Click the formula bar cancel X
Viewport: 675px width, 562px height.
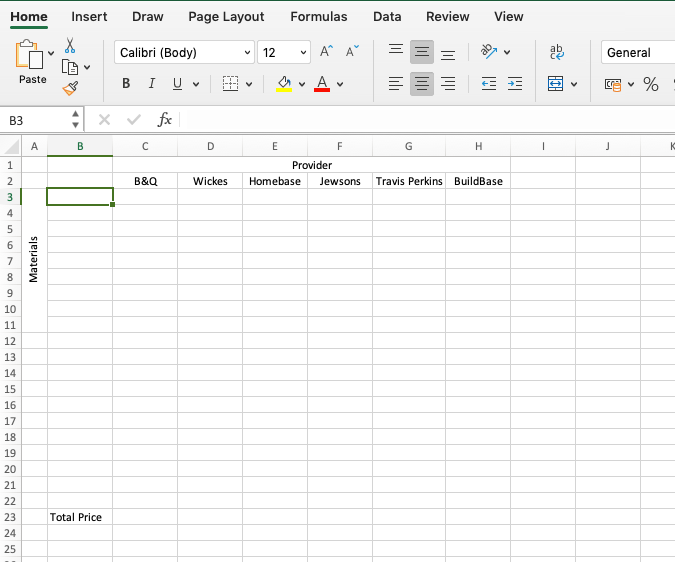coord(104,120)
